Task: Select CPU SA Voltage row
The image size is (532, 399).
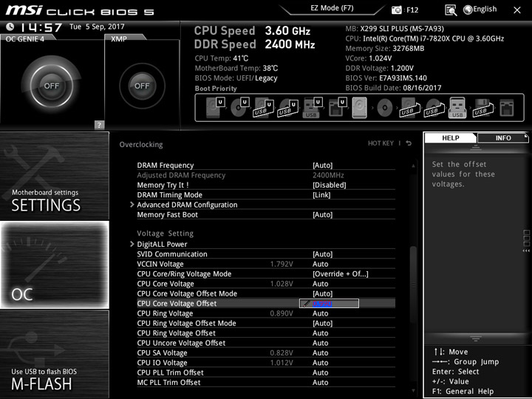Action: click(266, 353)
